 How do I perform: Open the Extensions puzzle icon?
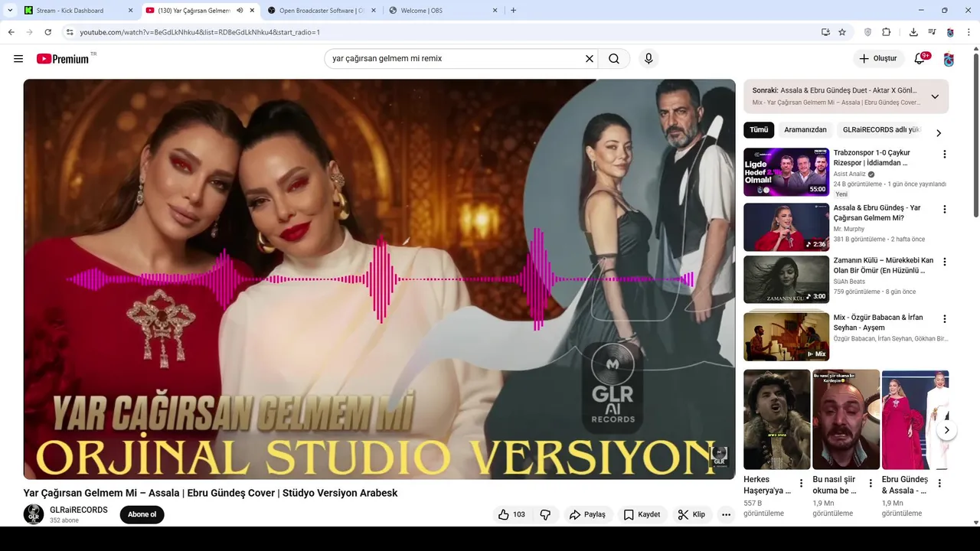tap(887, 32)
